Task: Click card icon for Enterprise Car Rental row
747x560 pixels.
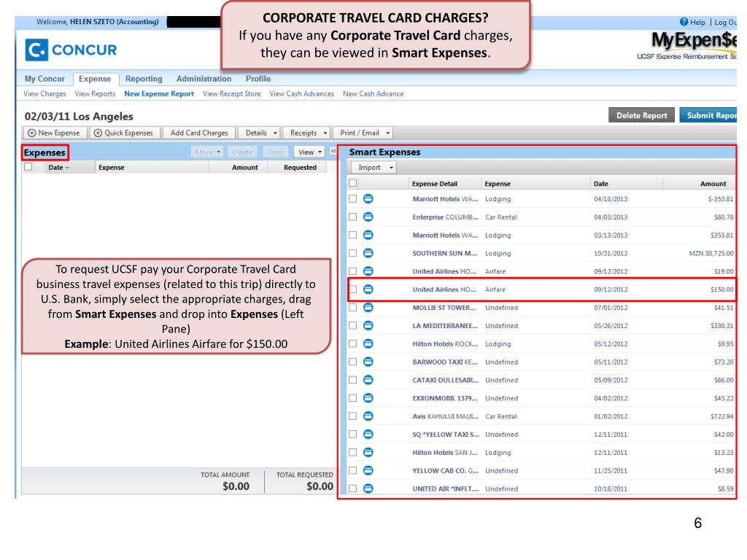Action: pos(368,217)
